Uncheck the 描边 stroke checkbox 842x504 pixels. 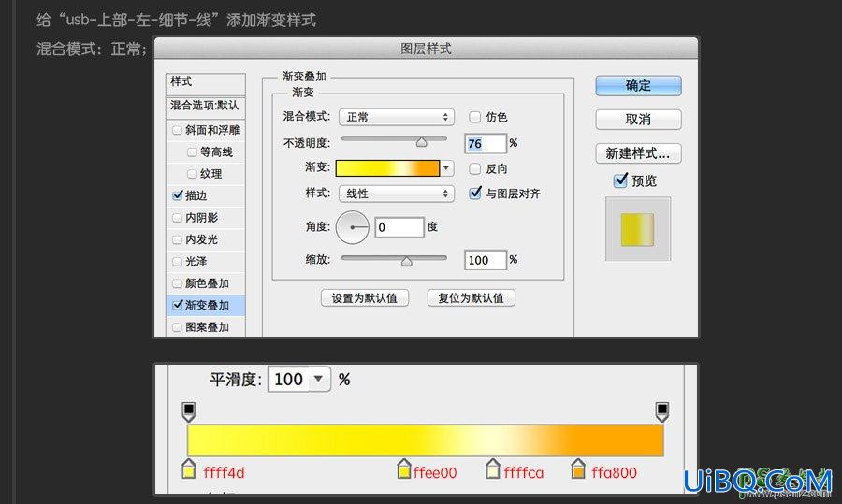178,195
